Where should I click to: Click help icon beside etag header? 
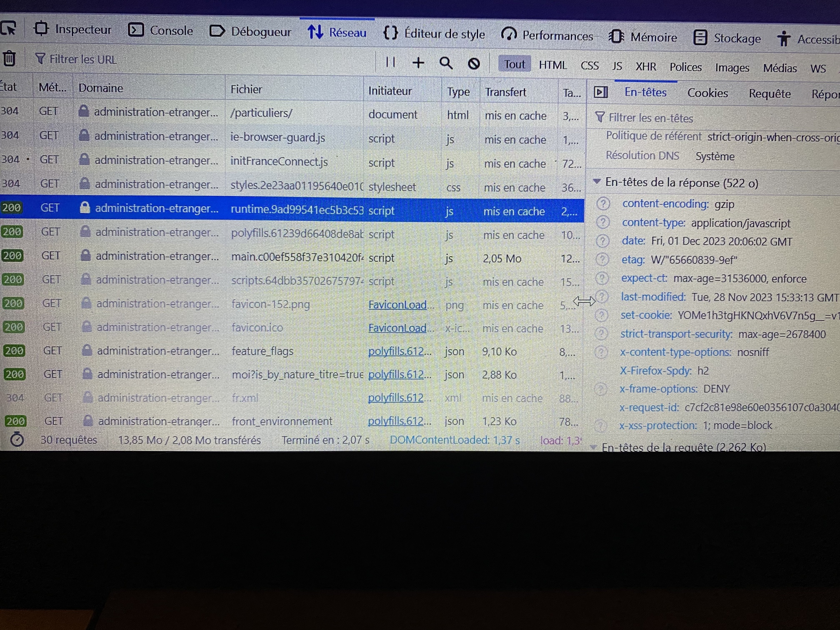602,259
